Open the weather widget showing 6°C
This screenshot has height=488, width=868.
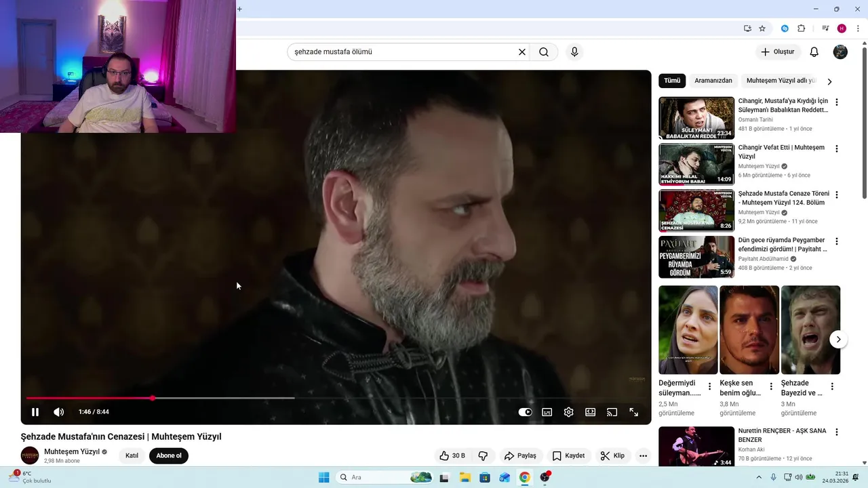pyautogui.click(x=31, y=477)
